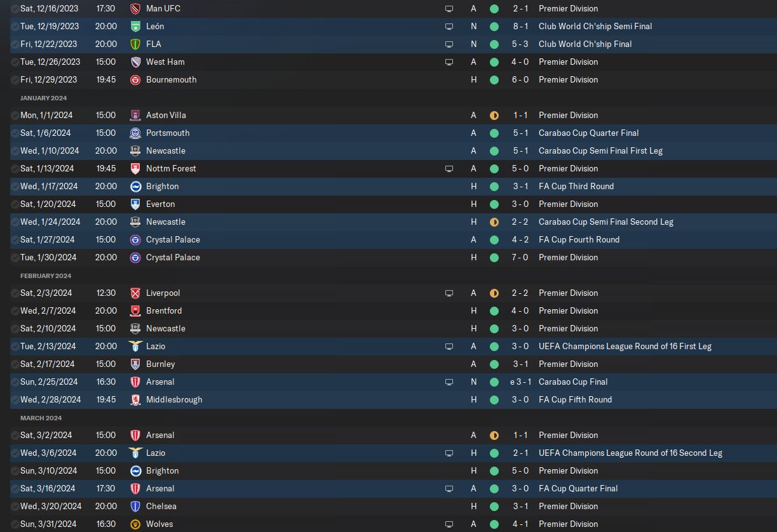Click the green win indicator for Bournemouth match

click(494, 79)
